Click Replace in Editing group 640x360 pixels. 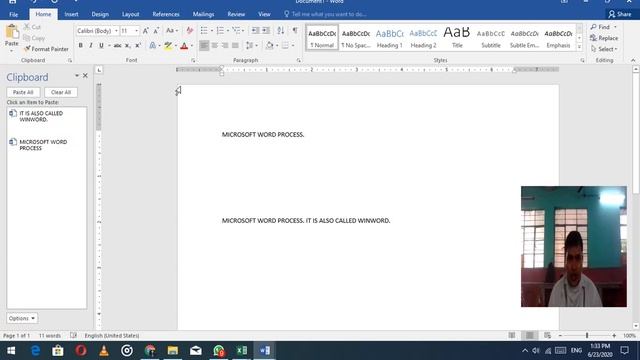604,38
